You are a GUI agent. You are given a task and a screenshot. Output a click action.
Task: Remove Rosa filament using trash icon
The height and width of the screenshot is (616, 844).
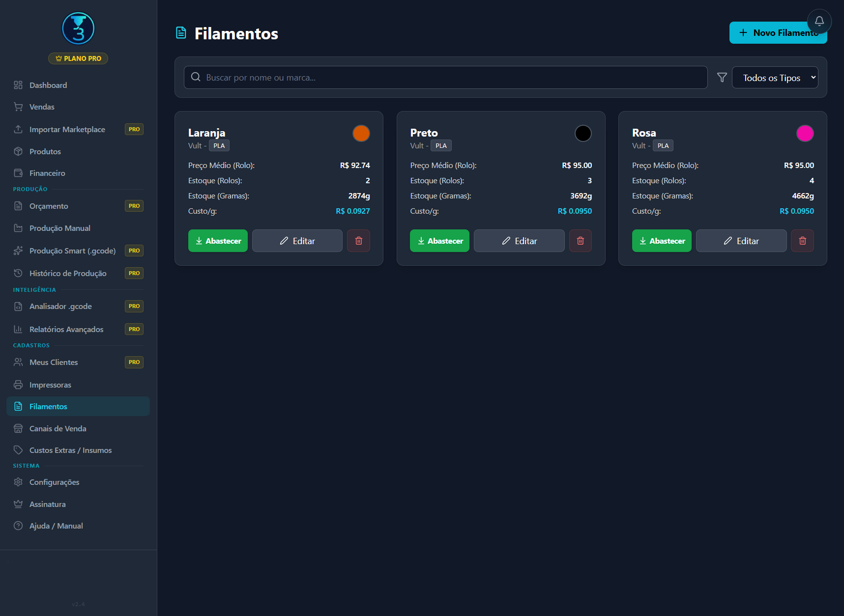(802, 241)
